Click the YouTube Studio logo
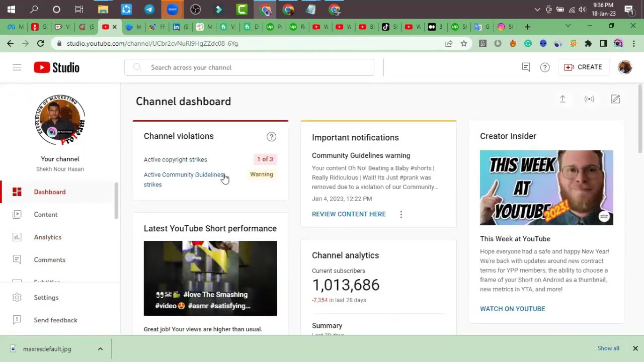 tap(56, 67)
